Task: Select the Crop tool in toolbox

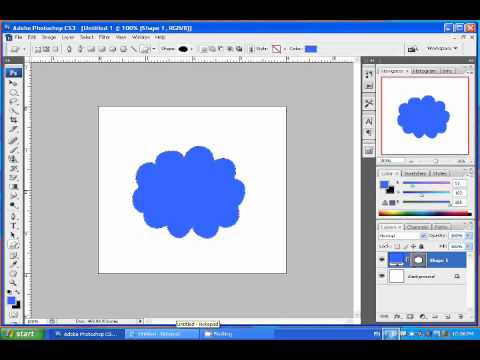Action: click(13, 120)
